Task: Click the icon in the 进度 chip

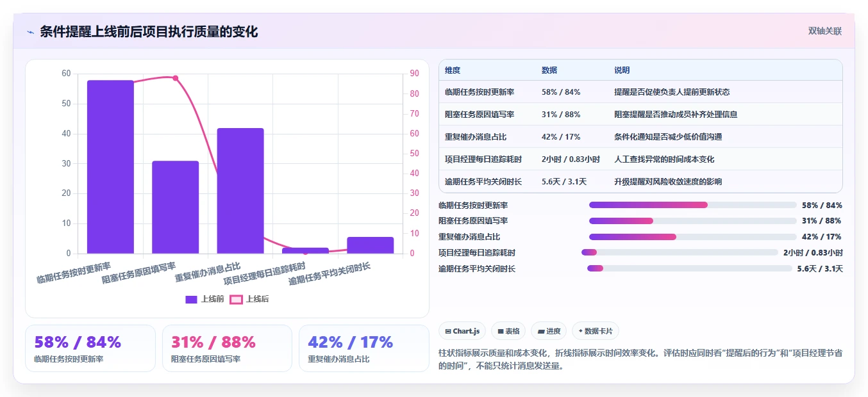Action: [x=540, y=332]
